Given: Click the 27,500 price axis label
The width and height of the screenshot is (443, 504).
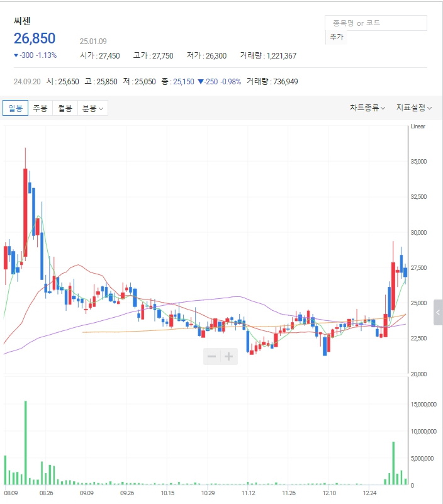Looking at the screenshot, I should [x=418, y=268].
